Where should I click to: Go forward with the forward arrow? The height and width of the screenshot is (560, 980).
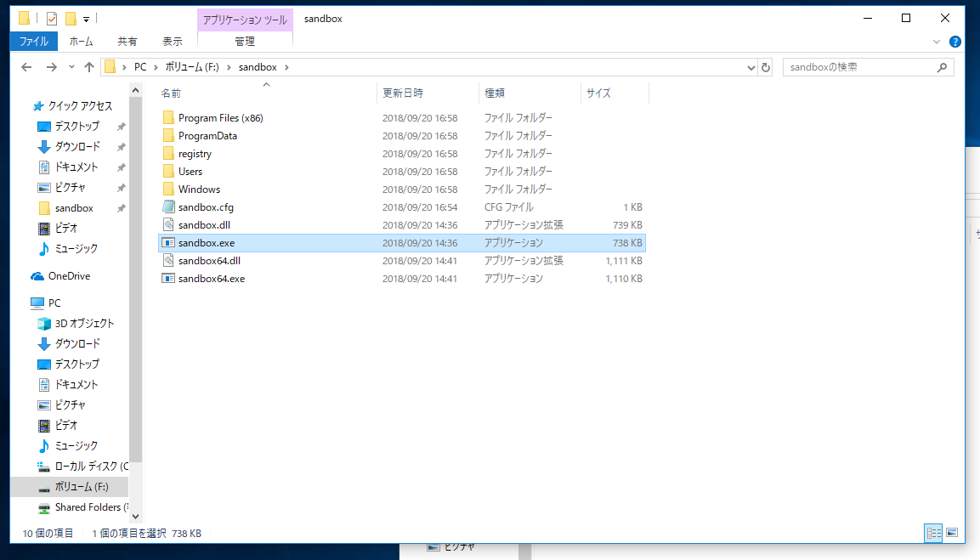click(51, 67)
